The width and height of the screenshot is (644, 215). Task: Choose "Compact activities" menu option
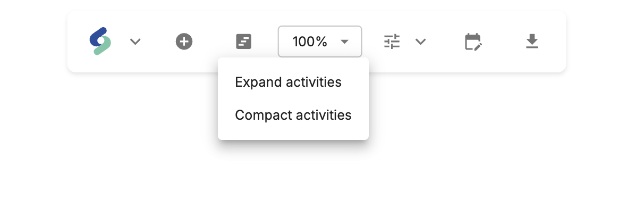(x=293, y=115)
